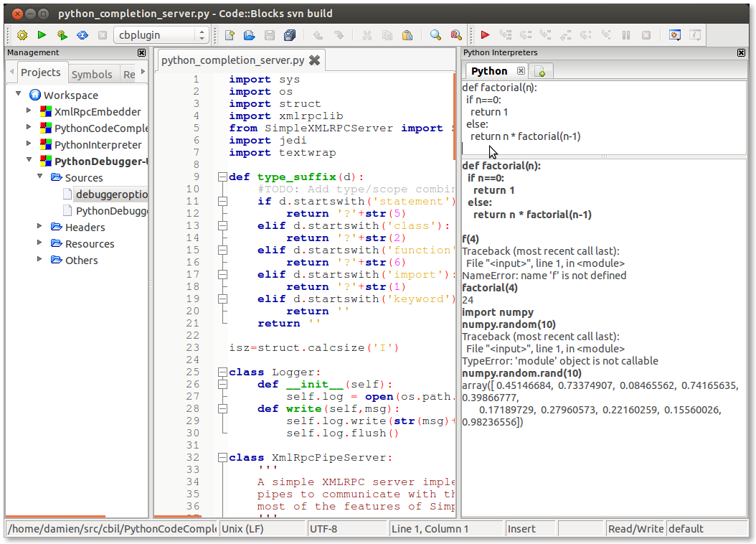This screenshot has width=756, height=544.
Task: Collapse the type_suffix function fold marker
Action: tap(222, 176)
